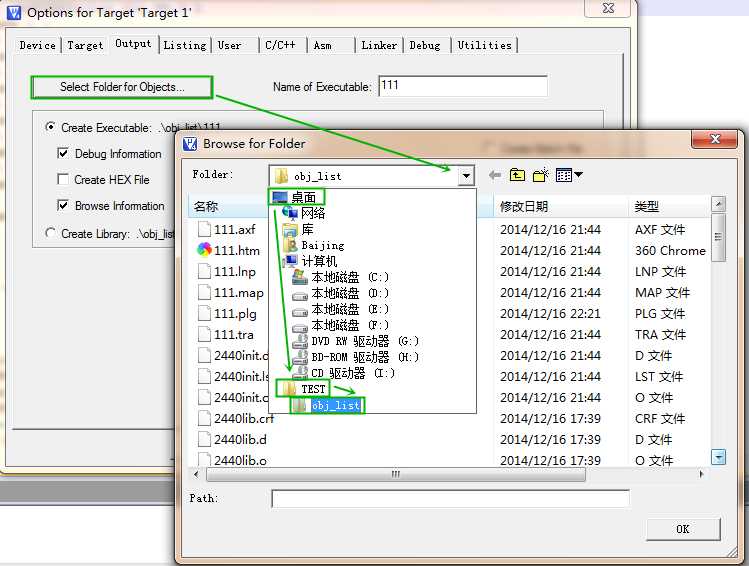749x566 pixels.
Task: Select 桌面 (Desktop) in the folder tree
Action: [296, 197]
